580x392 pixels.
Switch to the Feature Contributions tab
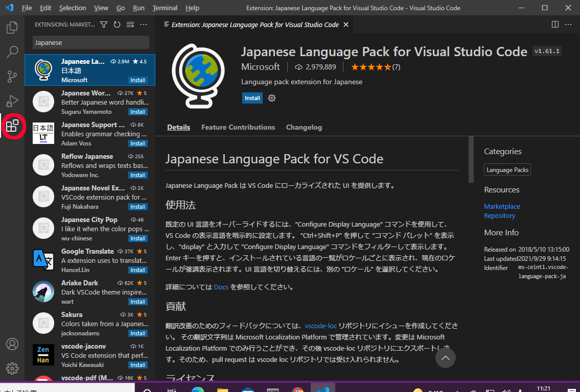(238, 127)
